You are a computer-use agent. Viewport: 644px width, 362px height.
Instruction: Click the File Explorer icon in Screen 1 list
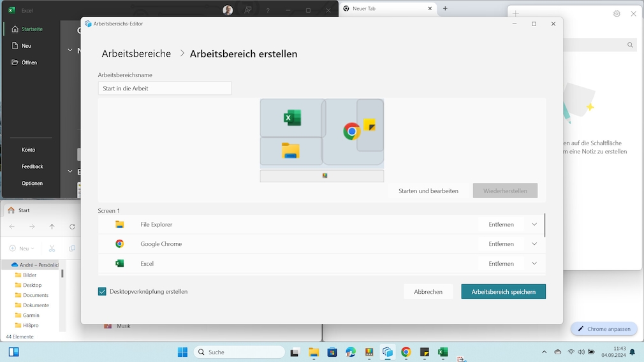pyautogui.click(x=119, y=224)
